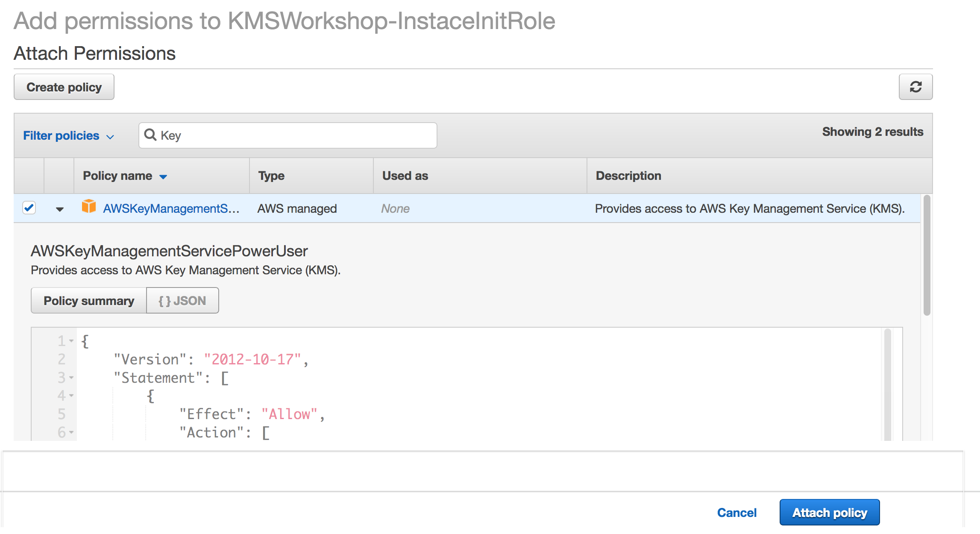The image size is (980, 534).
Task: Uncheck the AWSKeyManagementServicePowerUser policy checkbox
Action: pos(29,208)
